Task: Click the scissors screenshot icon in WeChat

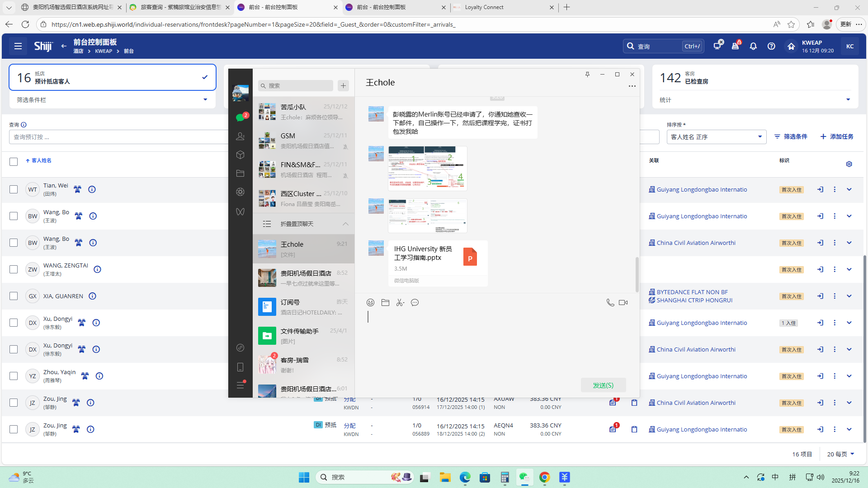Action: pyautogui.click(x=400, y=303)
